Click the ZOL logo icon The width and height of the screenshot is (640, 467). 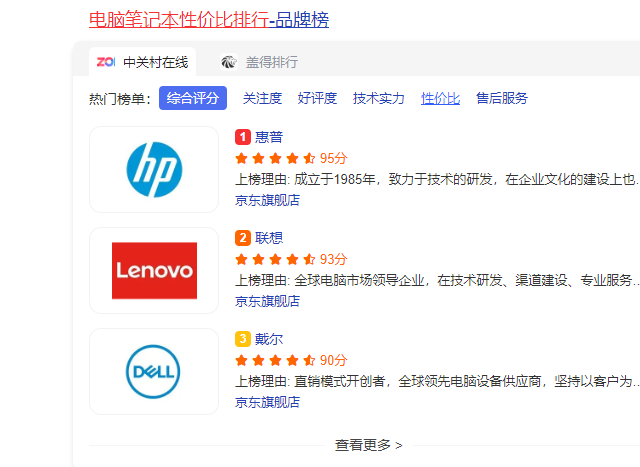click(106, 62)
